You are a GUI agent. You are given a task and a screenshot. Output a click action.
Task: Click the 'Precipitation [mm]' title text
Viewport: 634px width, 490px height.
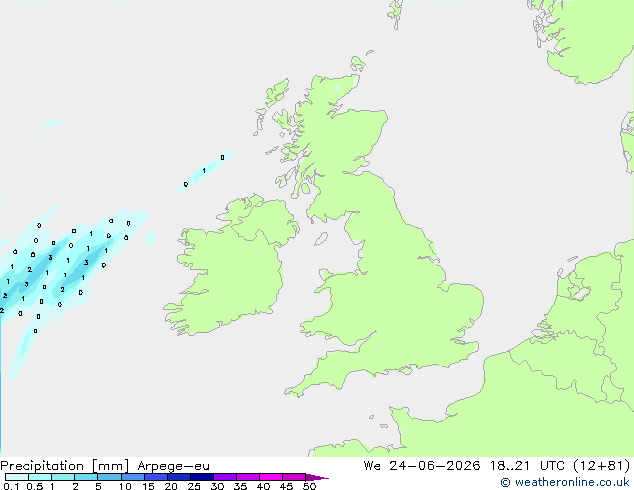(65, 466)
